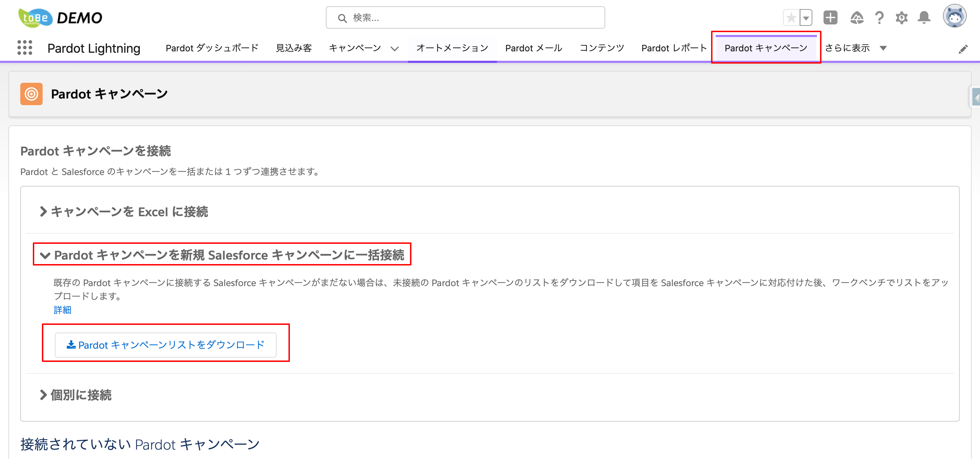The width and height of the screenshot is (980, 459).
Task: Open the notifications bell
Action: (924, 17)
